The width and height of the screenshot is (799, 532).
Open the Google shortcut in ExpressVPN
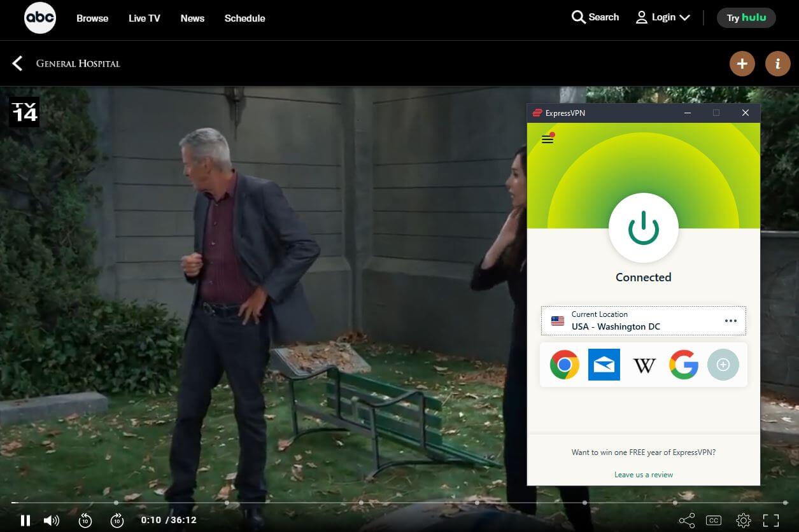point(684,365)
